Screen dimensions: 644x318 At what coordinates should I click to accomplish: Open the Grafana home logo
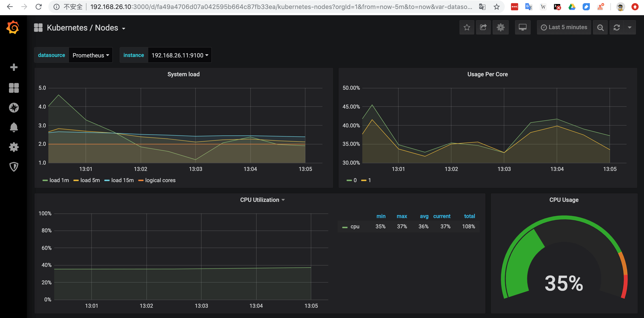(13, 27)
